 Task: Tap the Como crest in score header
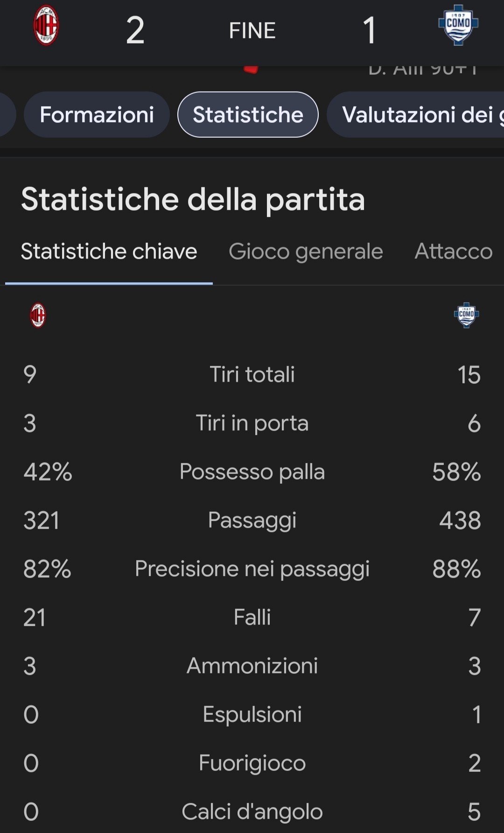pos(458,25)
